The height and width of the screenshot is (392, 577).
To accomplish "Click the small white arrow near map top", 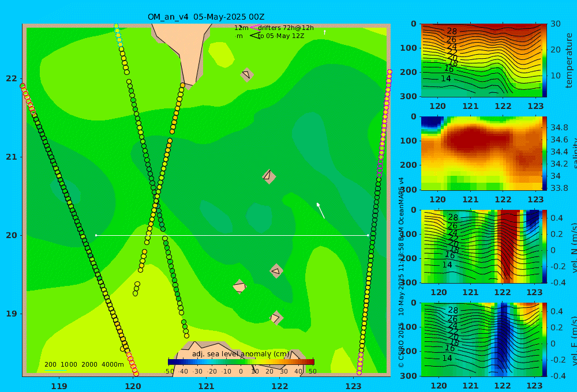I will (x=324, y=32).
